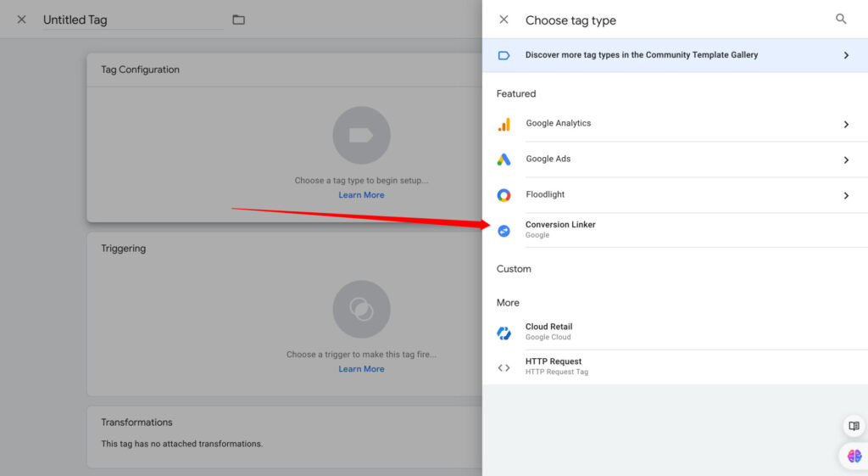Click the pink brain assistant icon

[854, 456]
